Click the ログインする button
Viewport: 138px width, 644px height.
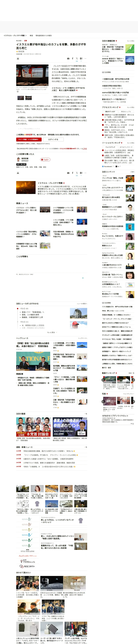tap(53, 140)
